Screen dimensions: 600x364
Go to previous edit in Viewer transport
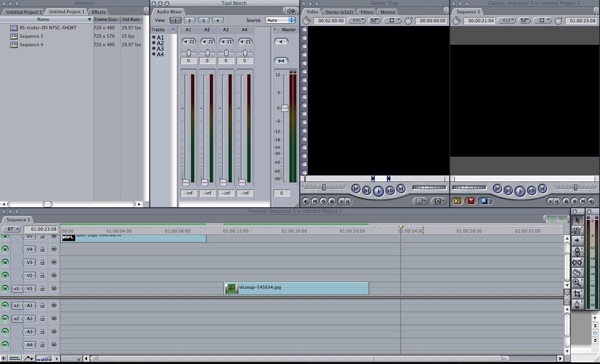[355, 188]
